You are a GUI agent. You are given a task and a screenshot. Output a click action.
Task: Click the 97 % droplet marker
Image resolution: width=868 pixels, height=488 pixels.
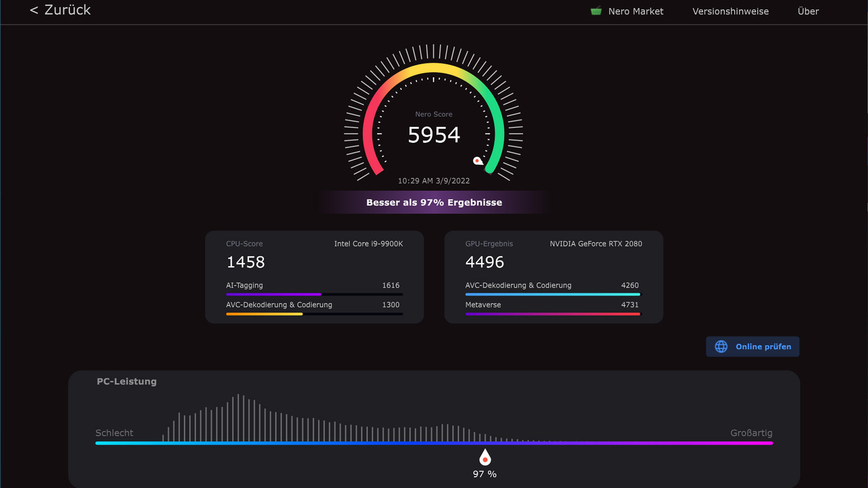coord(485,458)
